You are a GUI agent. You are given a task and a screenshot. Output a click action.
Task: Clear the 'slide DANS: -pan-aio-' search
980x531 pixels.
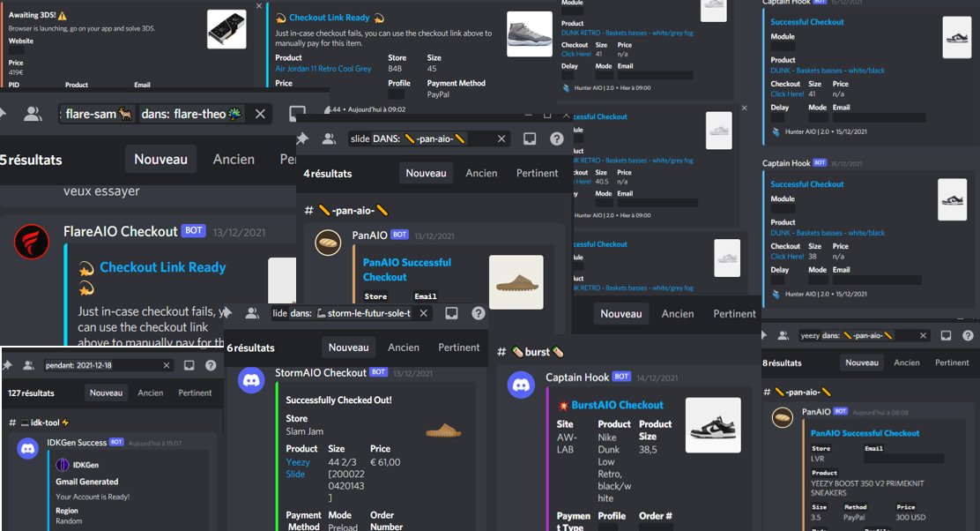tap(501, 138)
